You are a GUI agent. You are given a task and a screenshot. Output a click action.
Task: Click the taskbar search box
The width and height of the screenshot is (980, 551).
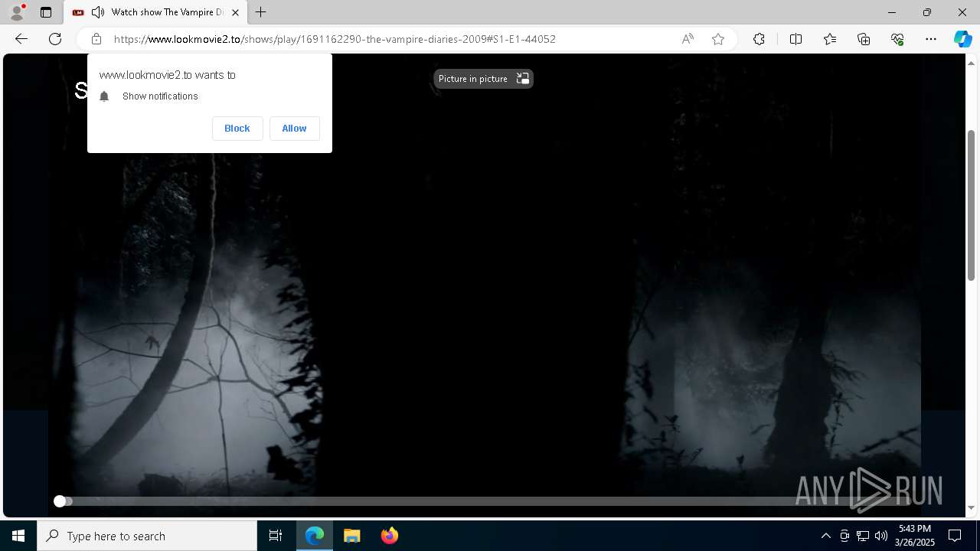point(147,536)
